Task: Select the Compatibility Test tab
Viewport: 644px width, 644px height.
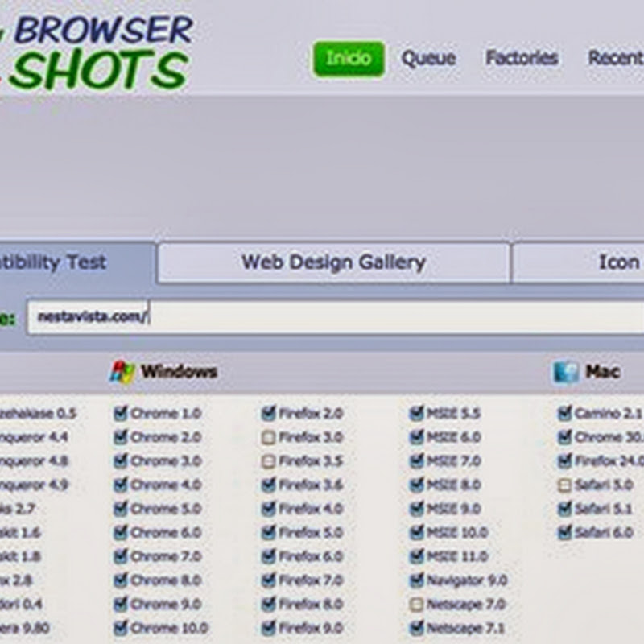Action: click(x=72, y=262)
